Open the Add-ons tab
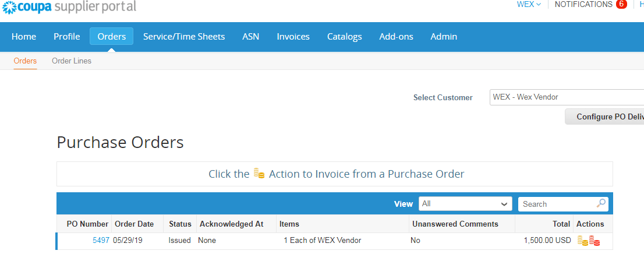644x268 pixels. coord(396,37)
